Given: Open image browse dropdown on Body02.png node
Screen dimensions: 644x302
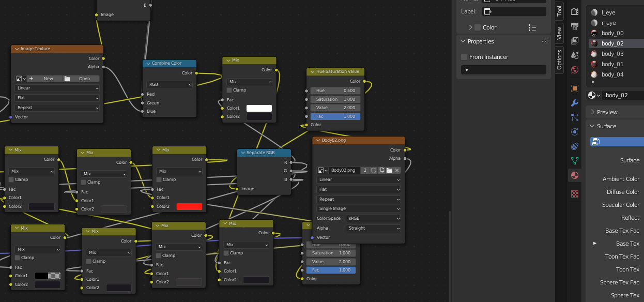Looking at the screenshot, I should point(323,170).
